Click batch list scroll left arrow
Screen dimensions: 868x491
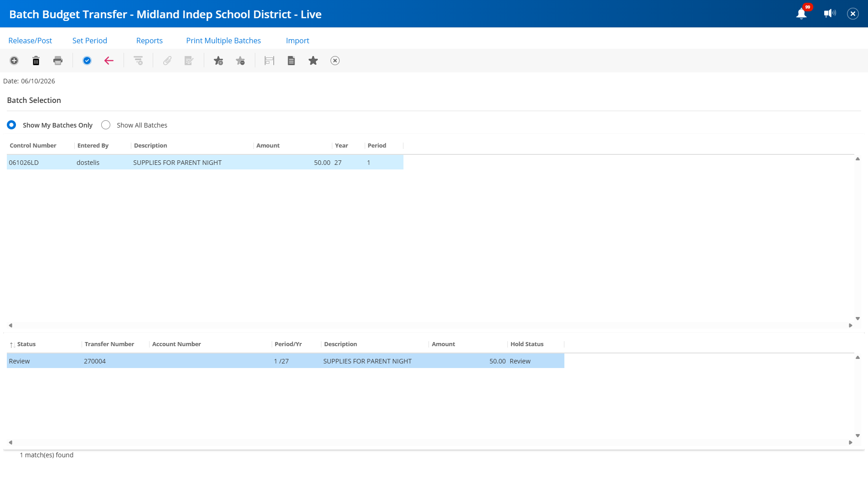(10, 326)
